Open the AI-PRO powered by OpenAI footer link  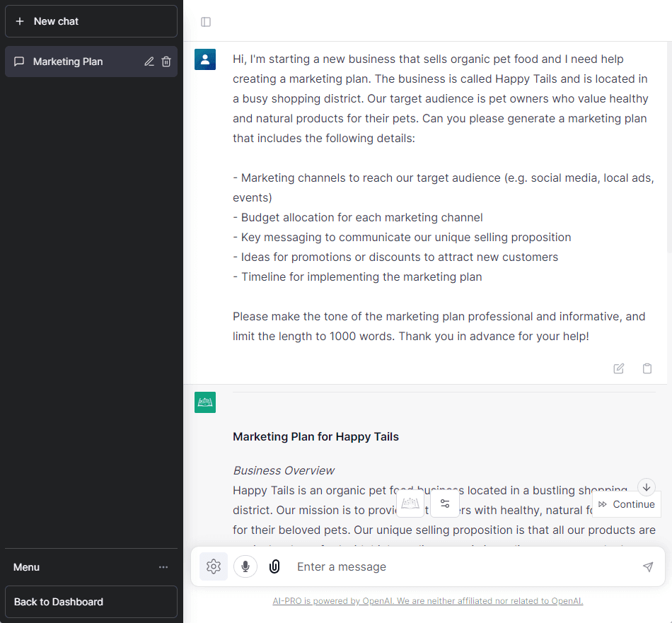[427, 601]
